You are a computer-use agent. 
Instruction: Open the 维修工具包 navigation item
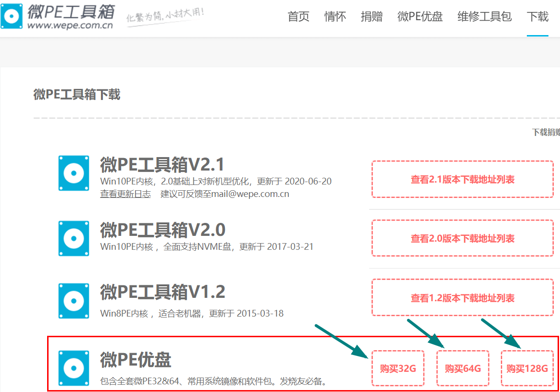[485, 16]
